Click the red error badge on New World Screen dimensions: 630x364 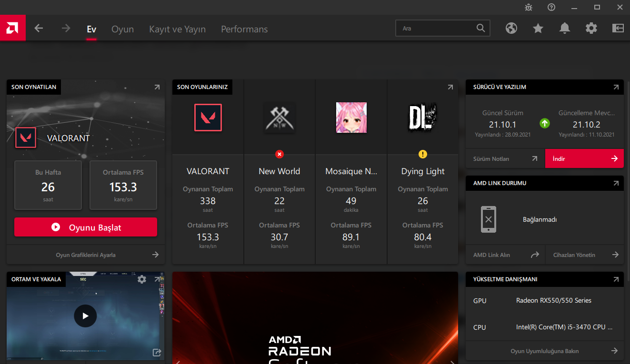click(x=280, y=154)
